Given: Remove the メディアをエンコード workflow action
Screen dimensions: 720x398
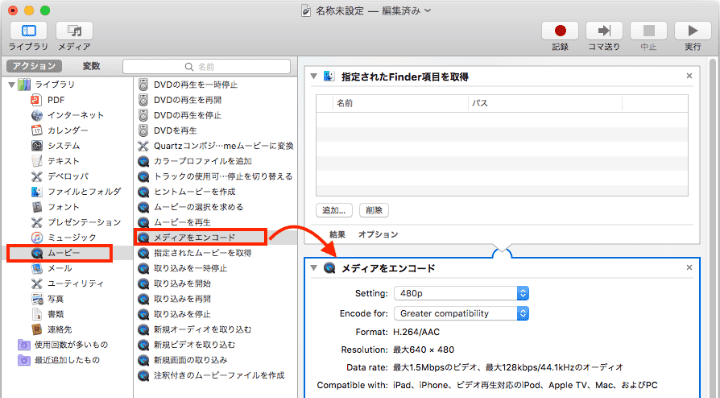Looking at the screenshot, I should pos(689,267).
